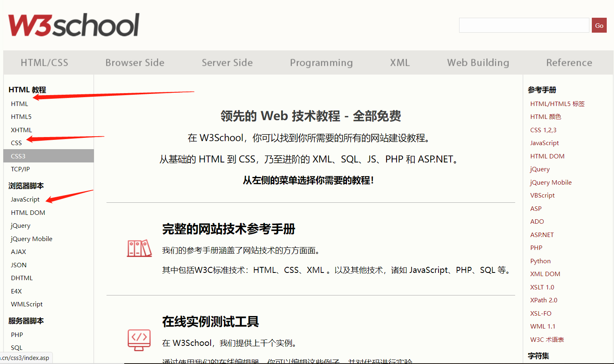Click the 在线实例测试工具 heading
The image size is (614, 364).
[210, 322]
